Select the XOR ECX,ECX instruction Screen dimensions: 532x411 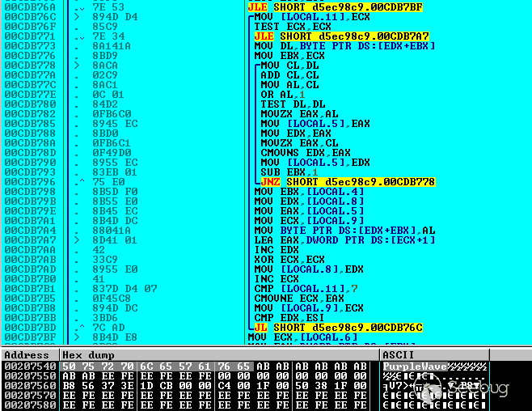(289, 260)
